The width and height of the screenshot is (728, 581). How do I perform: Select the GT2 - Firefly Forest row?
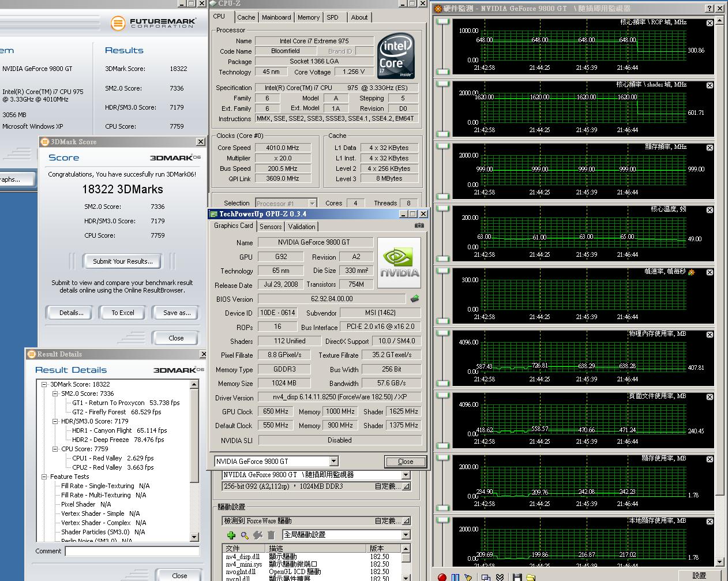pyautogui.click(x=117, y=412)
